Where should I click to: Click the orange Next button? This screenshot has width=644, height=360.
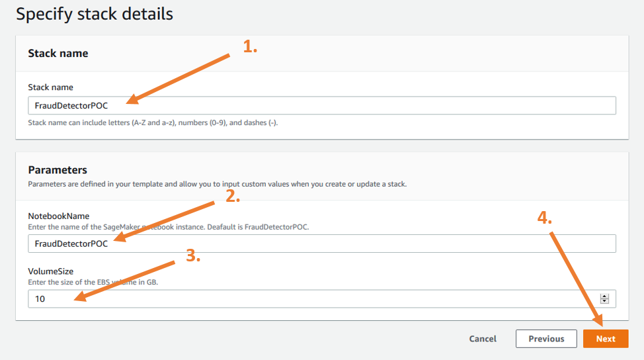606,339
